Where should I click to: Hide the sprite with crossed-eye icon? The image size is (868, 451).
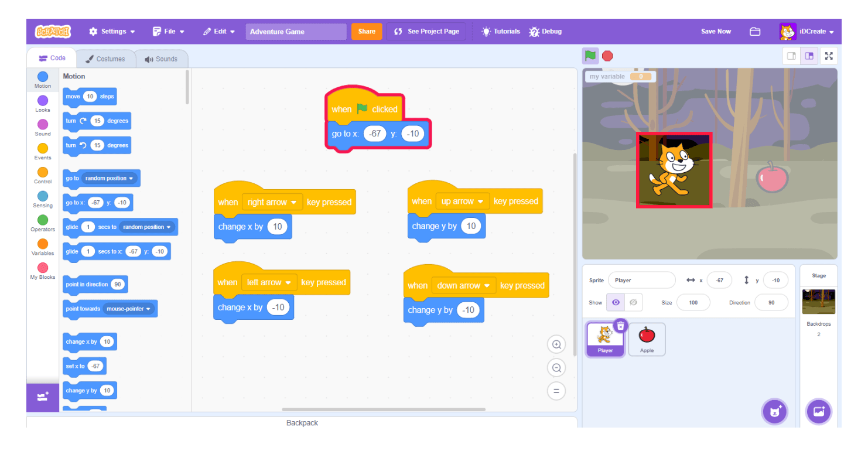click(633, 302)
